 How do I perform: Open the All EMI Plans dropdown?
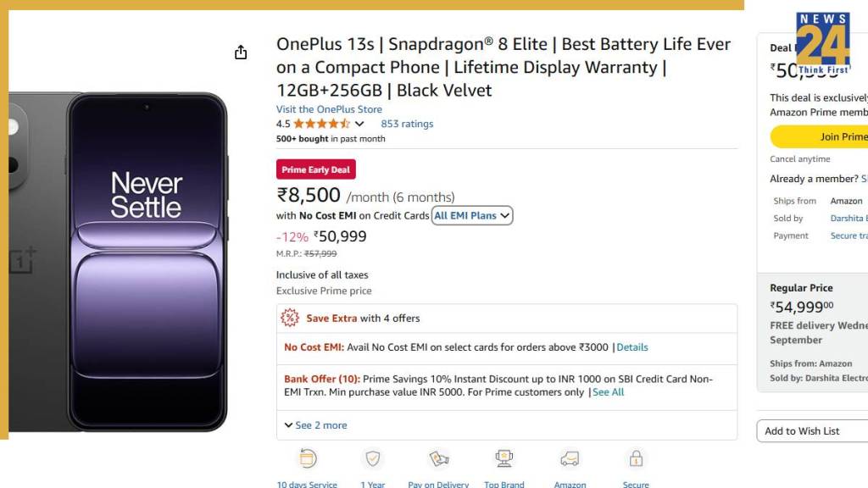pyautogui.click(x=472, y=216)
